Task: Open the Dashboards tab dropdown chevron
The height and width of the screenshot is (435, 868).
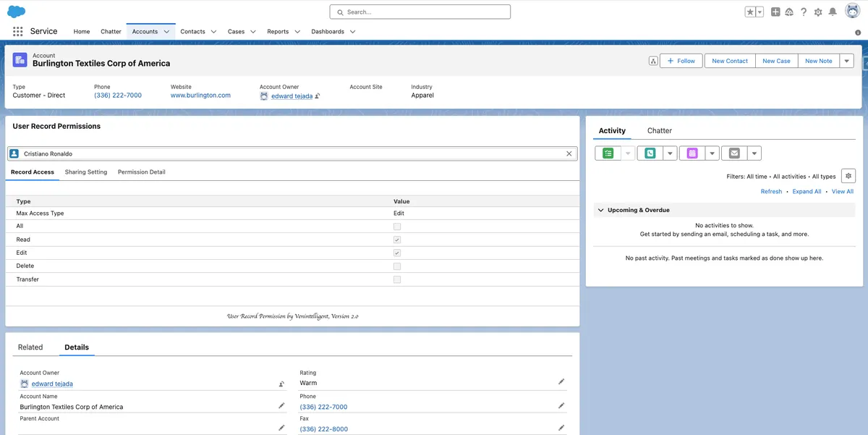Action: (353, 32)
